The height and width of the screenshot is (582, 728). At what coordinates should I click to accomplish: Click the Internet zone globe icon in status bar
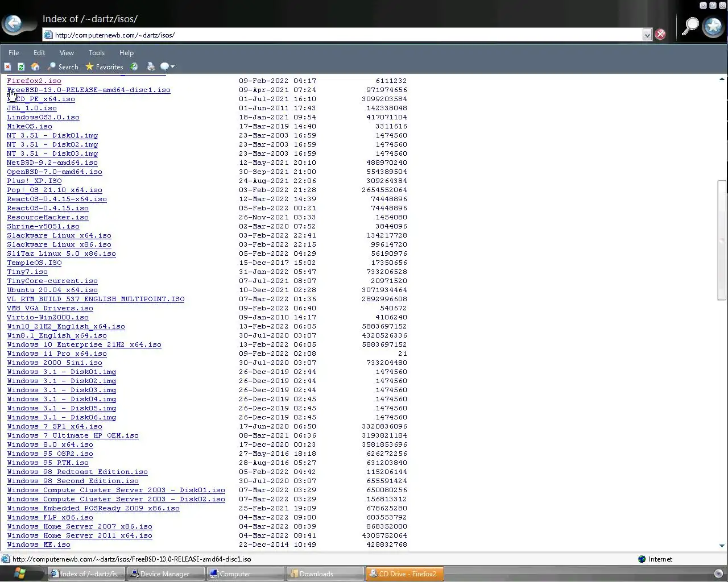(642, 559)
